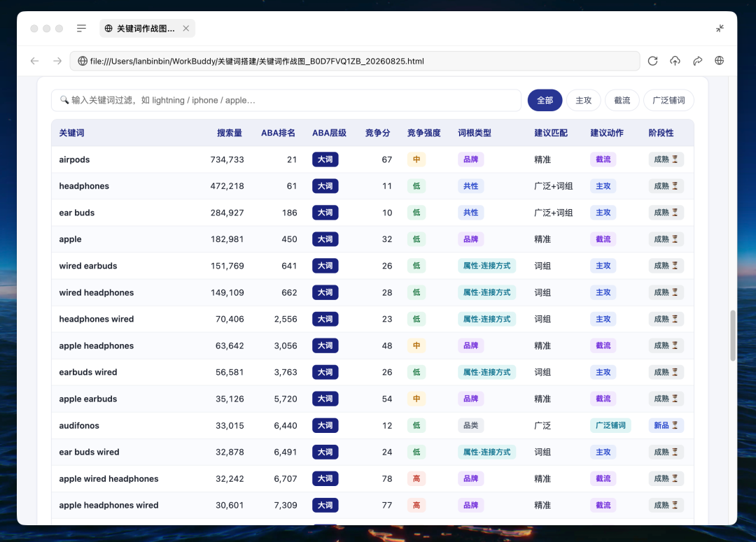The image size is (756, 542).
Task: Click the 建议匹配 column header
Action: tap(551, 133)
